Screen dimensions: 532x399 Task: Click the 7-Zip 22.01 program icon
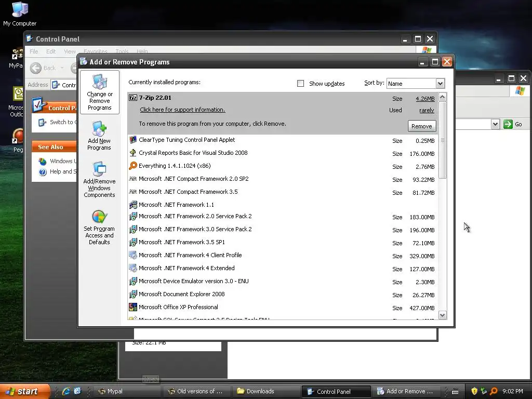coord(133,98)
